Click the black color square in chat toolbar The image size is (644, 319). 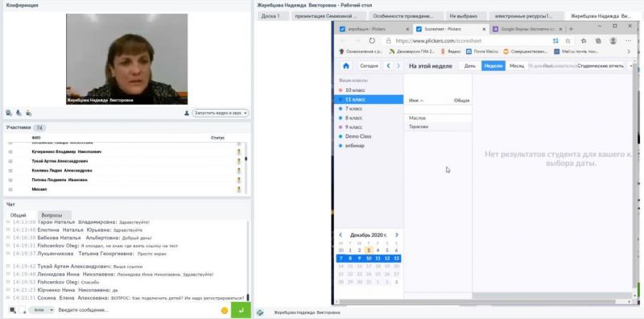click(13, 310)
